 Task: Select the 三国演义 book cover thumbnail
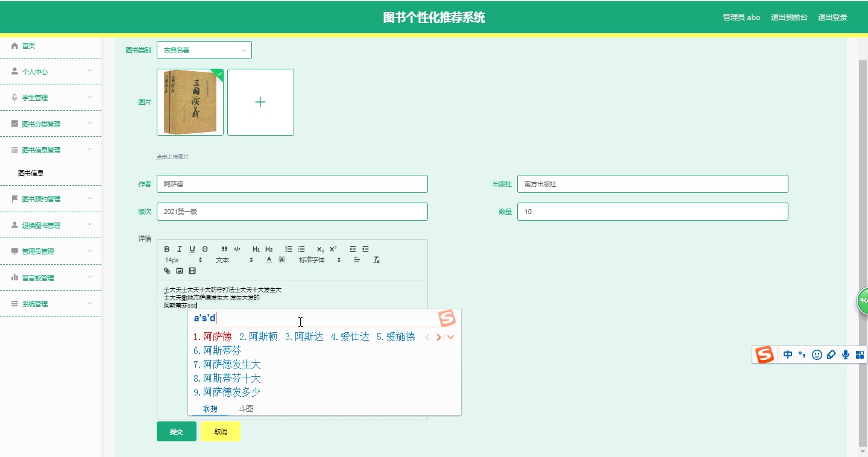click(x=190, y=102)
